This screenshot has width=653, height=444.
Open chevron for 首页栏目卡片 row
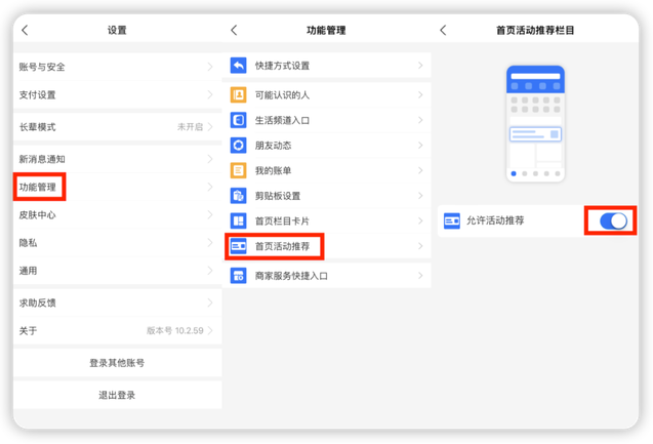coord(420,221)
